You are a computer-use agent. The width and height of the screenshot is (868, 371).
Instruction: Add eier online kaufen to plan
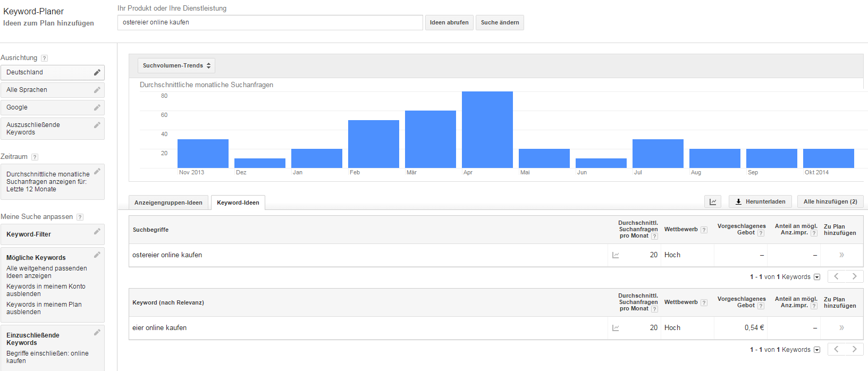point(841,328)
